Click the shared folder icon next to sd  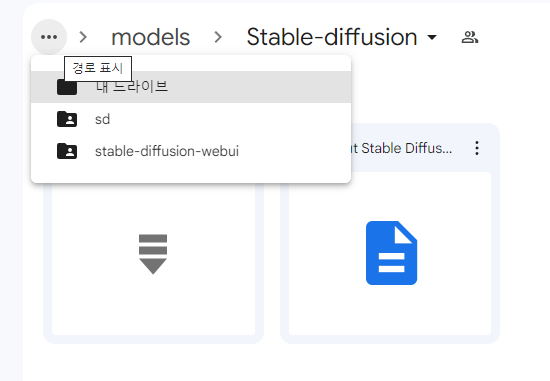click(67, 119)
